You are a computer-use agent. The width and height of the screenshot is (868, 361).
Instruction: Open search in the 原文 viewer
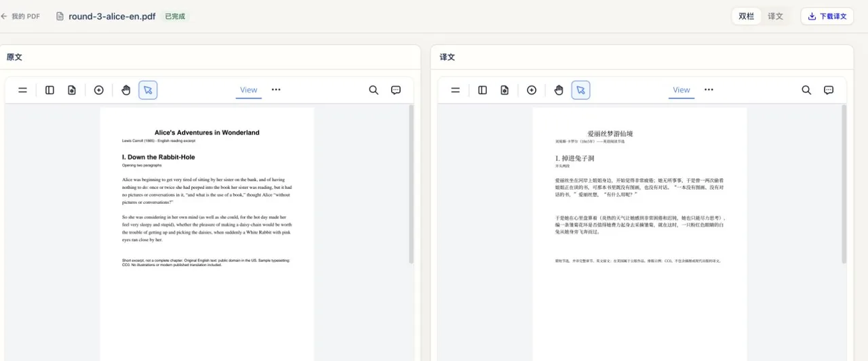pos(374,90)
